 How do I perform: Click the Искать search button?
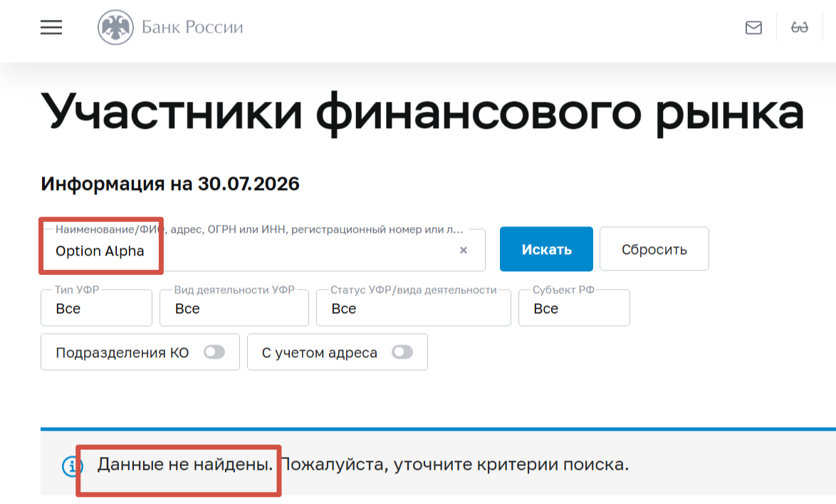coord(546,249)
